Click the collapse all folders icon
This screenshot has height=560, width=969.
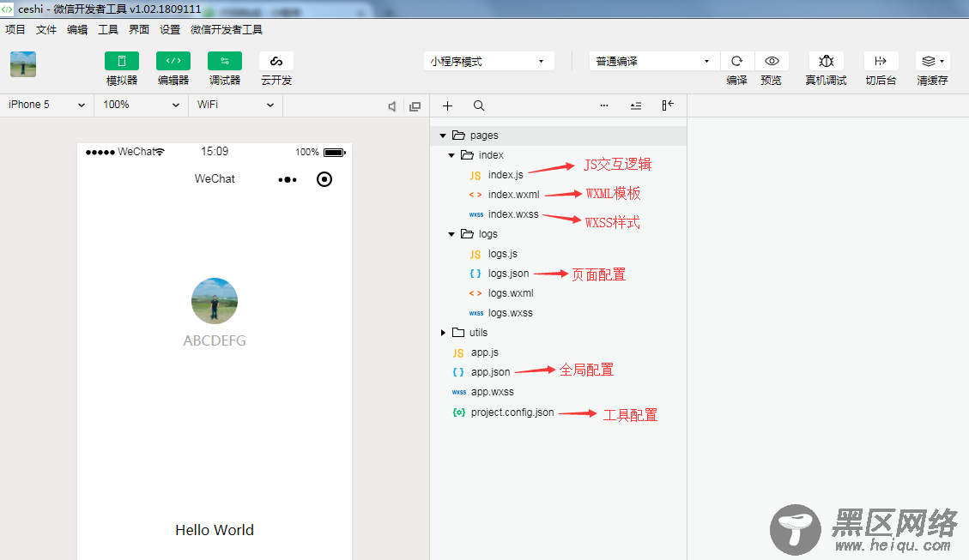(636, 105)
